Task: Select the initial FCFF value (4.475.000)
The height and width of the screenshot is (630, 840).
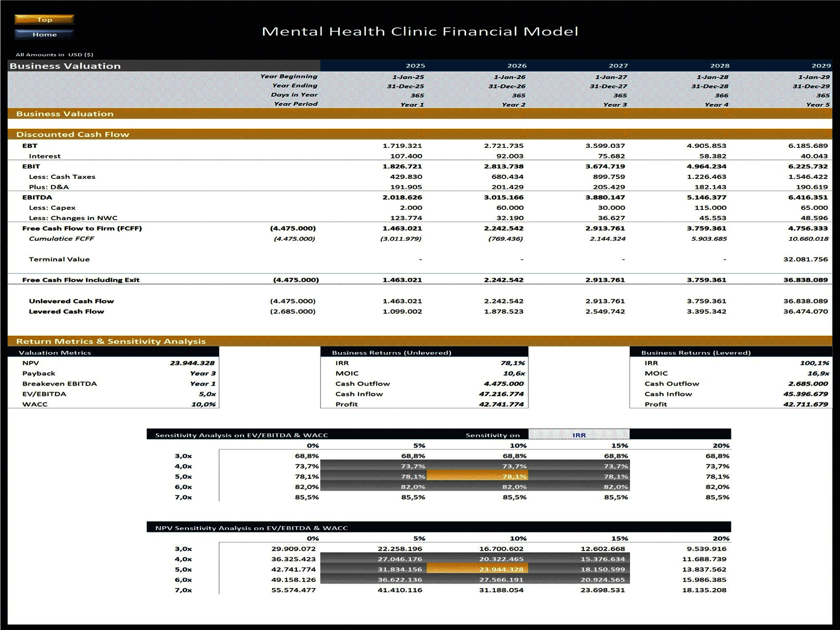Action: pos(293,228)
